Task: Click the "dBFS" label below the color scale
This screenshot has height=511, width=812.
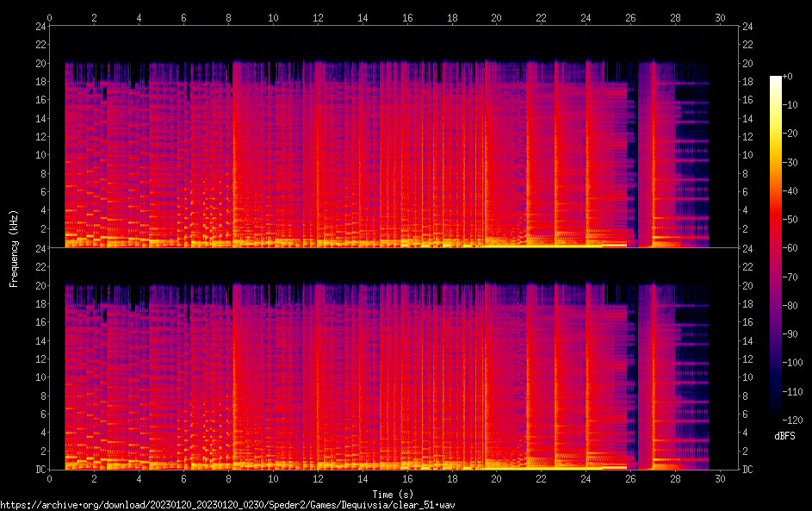Action: click(784, 436)
